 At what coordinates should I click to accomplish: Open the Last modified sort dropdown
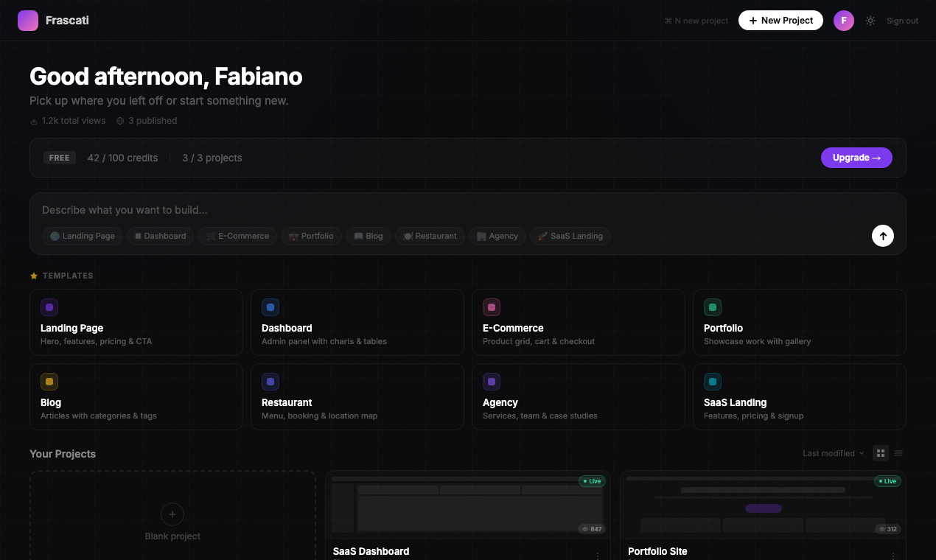pyautogui.click(x=834, y=453)
